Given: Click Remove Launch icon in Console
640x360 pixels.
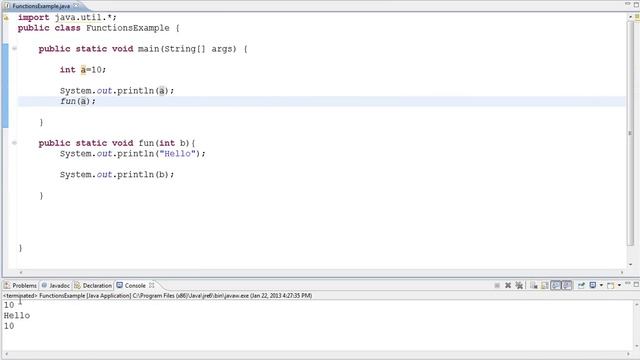Looking at the screenshot, I should 508,285.
